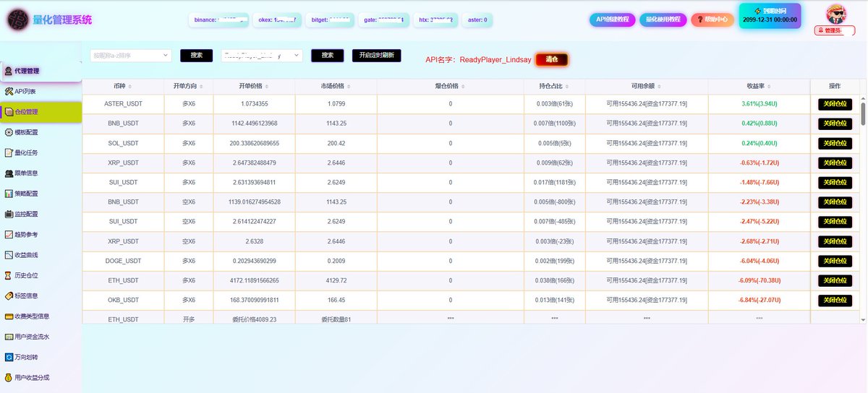This screenshot has height=393, width=868.
Task: Click 关闭仓位 for XRP_USDT 空X6 row
Action: 835,241
